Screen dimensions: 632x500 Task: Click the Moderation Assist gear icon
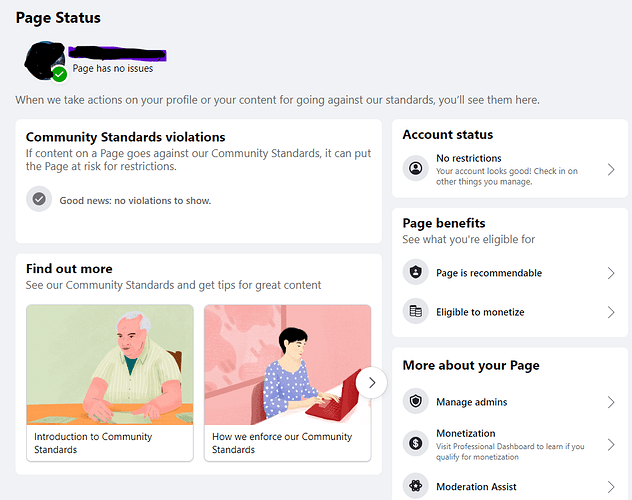415,486
